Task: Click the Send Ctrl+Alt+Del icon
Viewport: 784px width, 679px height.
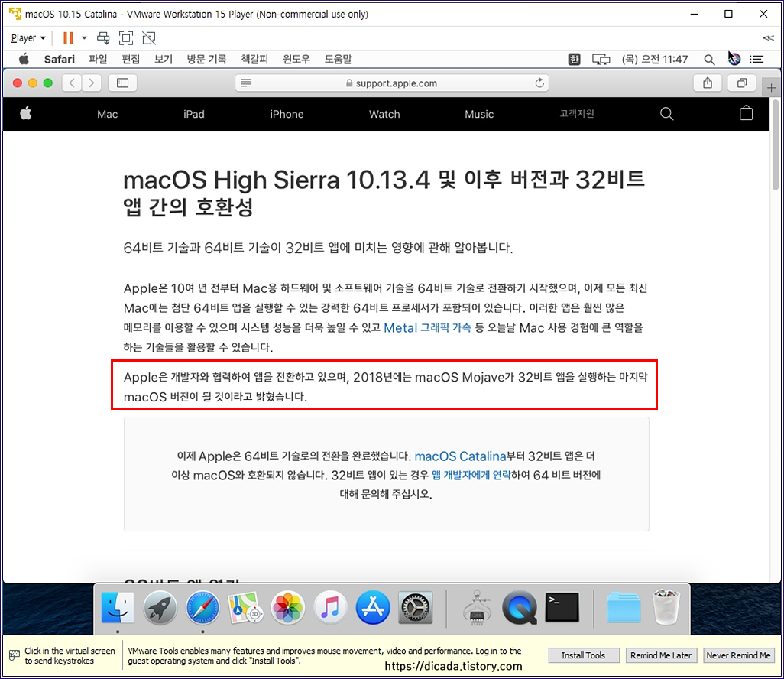Action: 103,38
